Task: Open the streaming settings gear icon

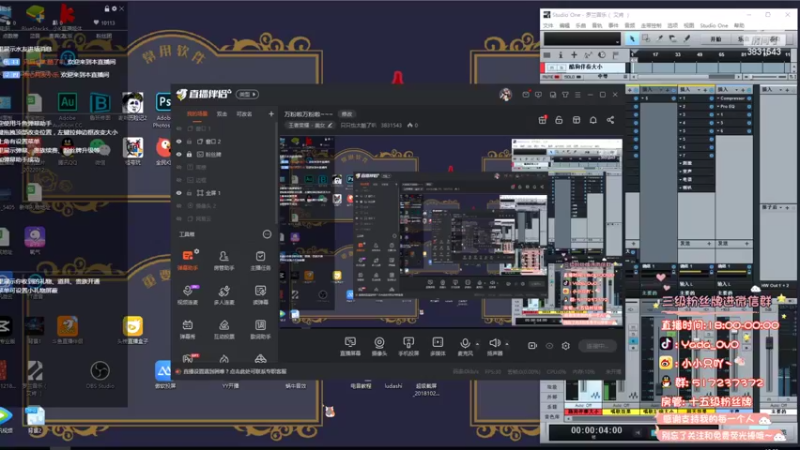Action: [565, 346]
